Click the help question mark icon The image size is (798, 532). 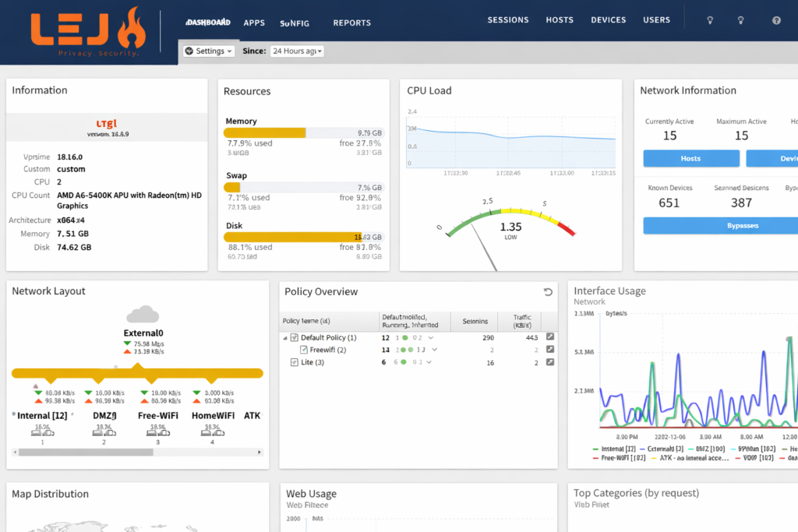776,20
